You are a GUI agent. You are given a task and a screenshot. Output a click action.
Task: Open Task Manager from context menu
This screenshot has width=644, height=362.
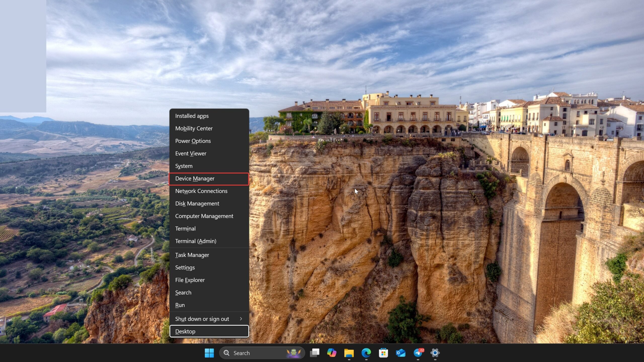tap(192, 255)
